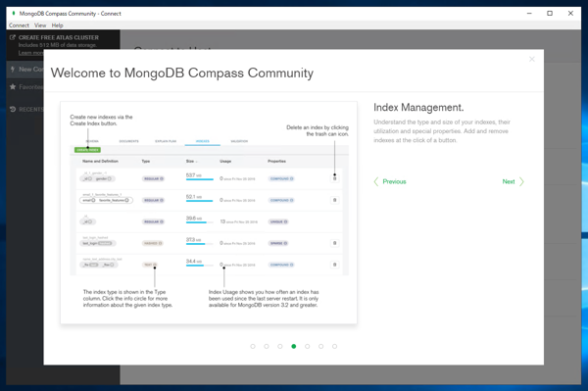Click the MongoDB leaf icon in title bar
This screenshot has width=588, height=391.
14,13
